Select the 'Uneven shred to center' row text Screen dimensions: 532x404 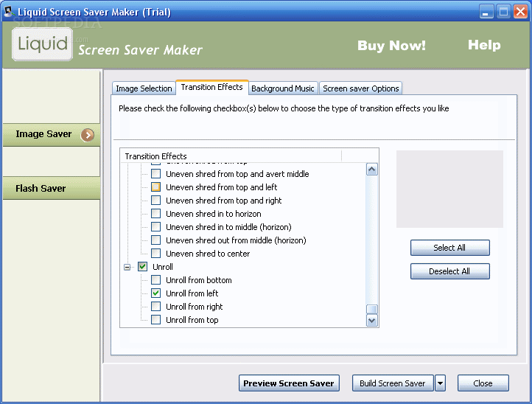[x=208, y=254]
